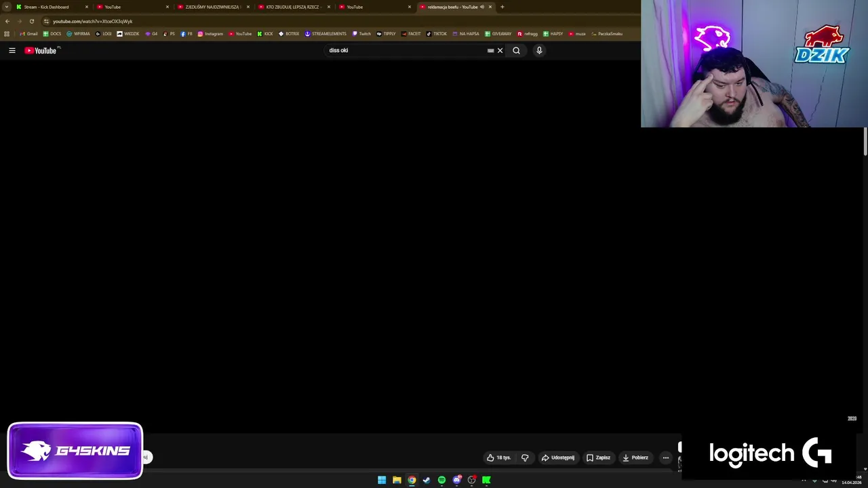Screen dimensions: 868x488
Task: Open Windows Start menu
Action: (382, 480)
